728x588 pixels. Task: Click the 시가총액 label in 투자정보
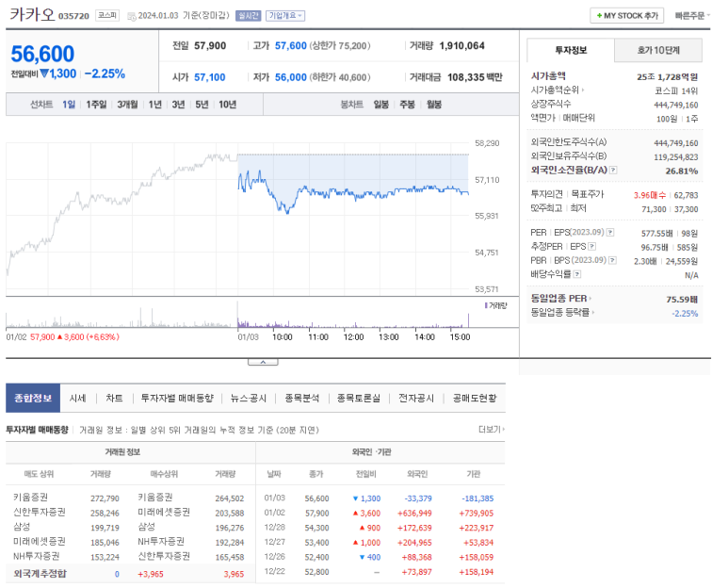[548, 75]
